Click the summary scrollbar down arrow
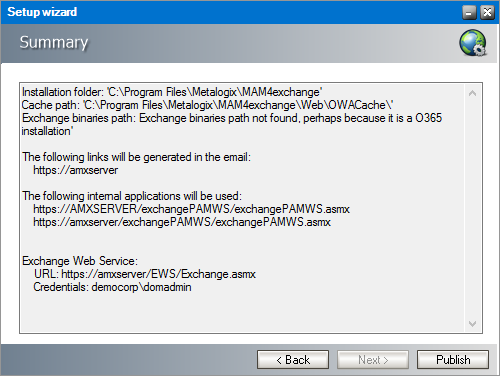The image size is (500, 376). point(472,323)
